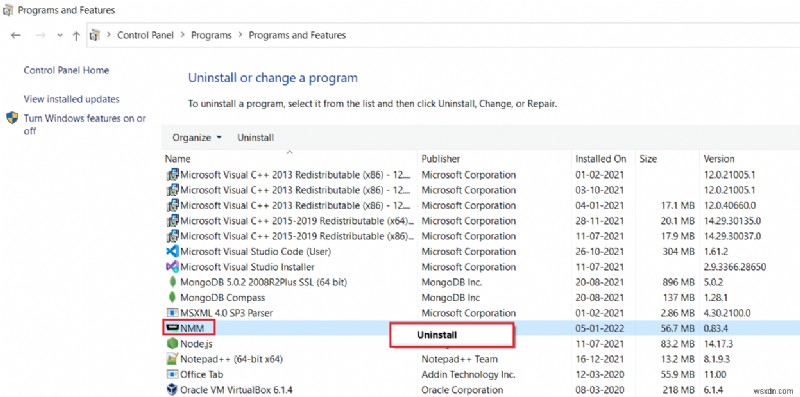800x397 pixels.
Task: Click the Programs and Features title icon
Action: pyautogui.click(x=8, y=10)
